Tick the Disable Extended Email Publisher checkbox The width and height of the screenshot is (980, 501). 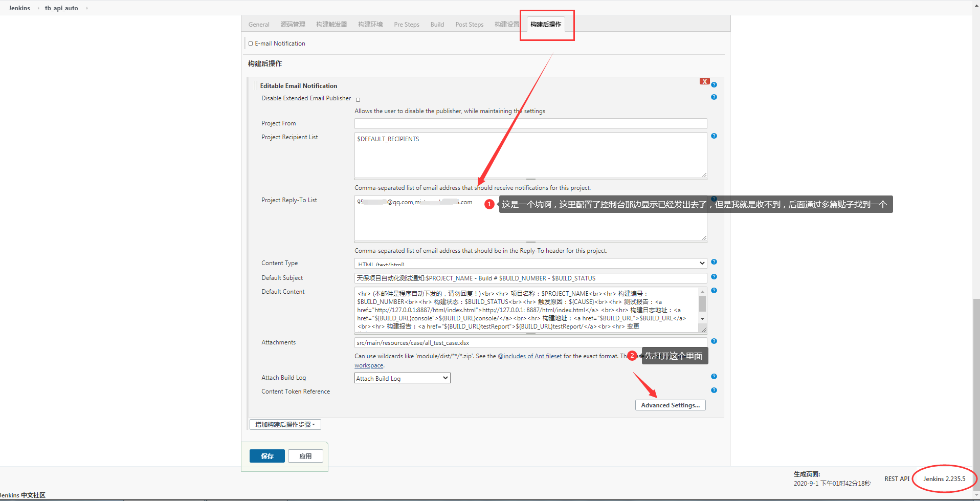[x=358, y=100]
